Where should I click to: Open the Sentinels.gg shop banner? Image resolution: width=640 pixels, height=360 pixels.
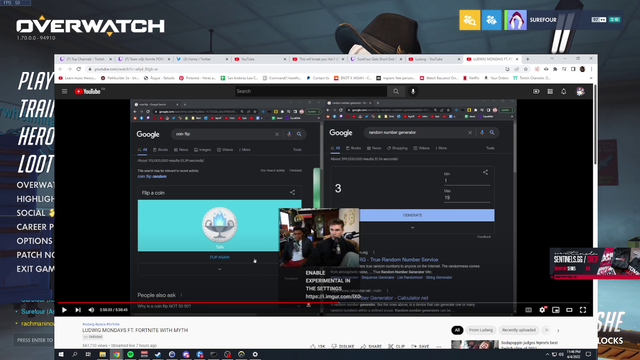595,263
